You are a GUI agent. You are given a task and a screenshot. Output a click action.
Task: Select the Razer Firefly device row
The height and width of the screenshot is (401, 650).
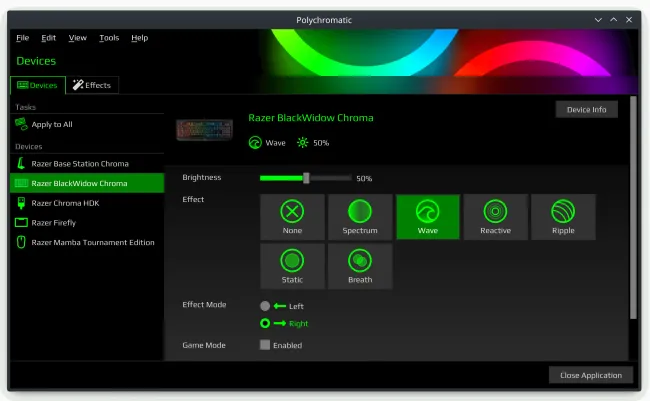click(87, 223)
